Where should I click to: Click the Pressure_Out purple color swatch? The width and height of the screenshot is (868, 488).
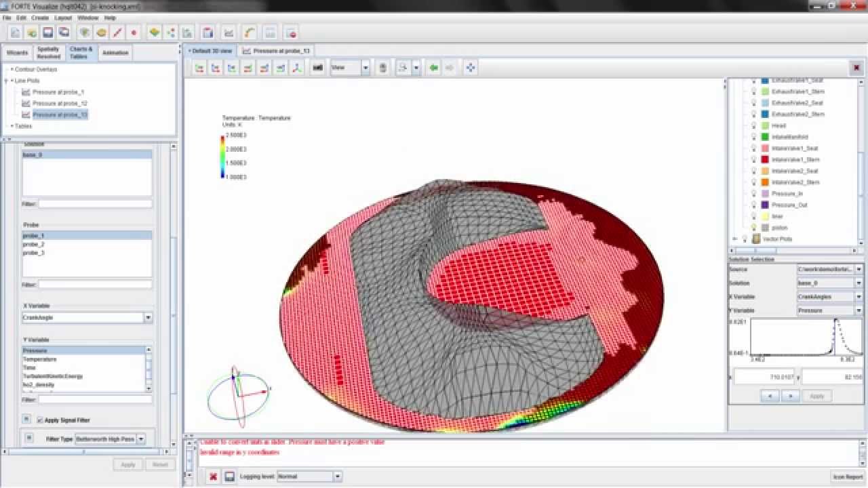(x=765, y=205)
